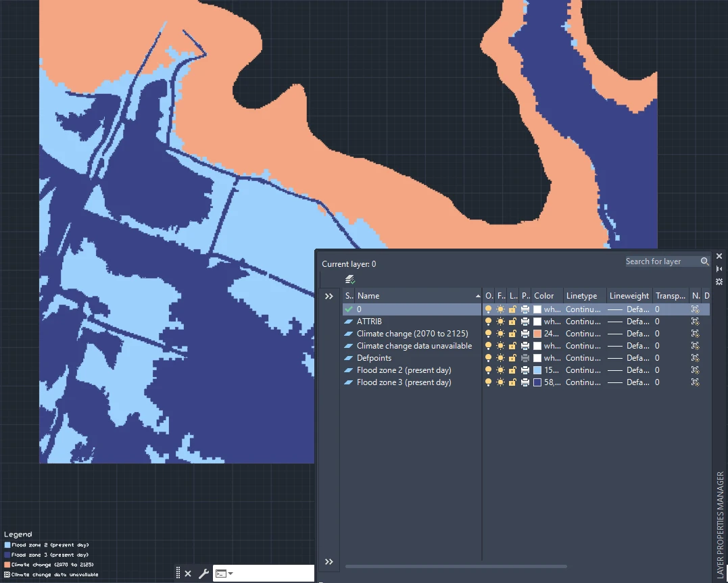The height and width of the screenshot is (583, 728).
Task: Sort layers by Name column header
Action: coord(418,296)
